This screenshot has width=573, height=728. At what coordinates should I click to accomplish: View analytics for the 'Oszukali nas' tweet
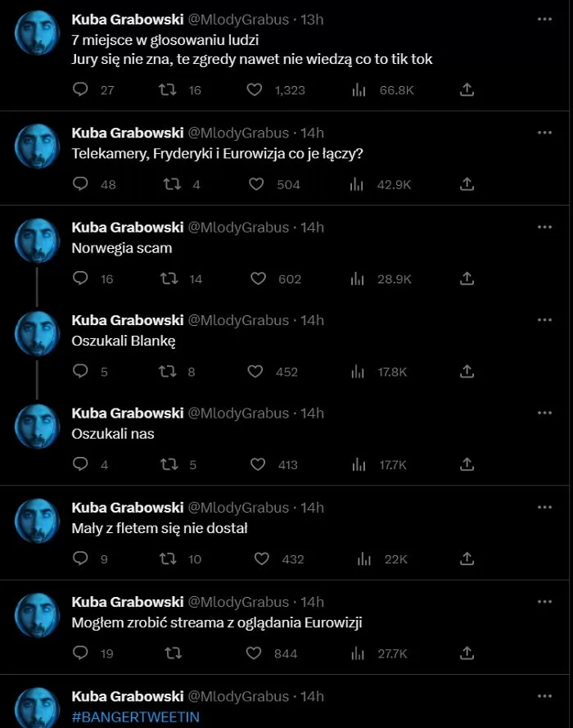(359, 464)
